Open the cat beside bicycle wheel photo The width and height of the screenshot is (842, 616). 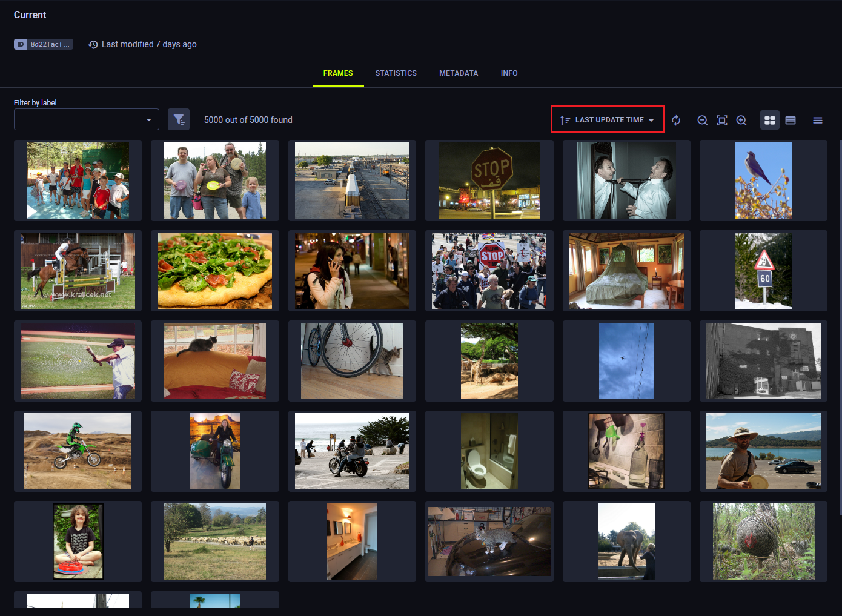click(x=352, y=361)
